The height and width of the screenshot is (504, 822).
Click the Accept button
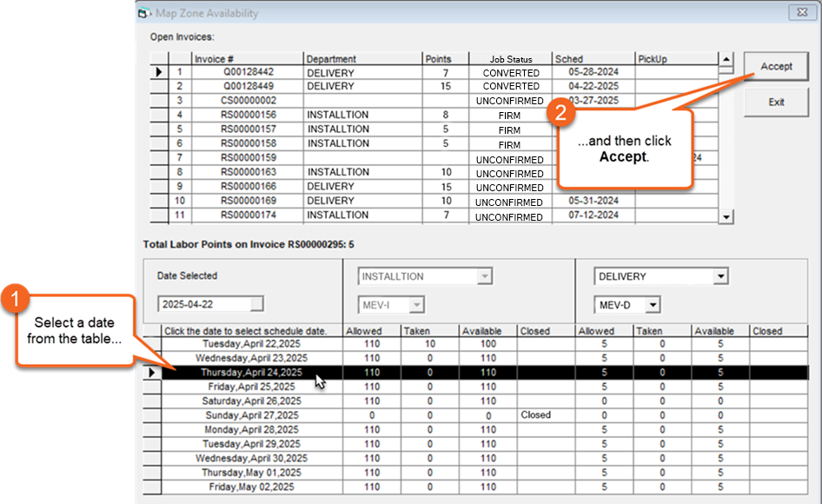click(776, 67)
